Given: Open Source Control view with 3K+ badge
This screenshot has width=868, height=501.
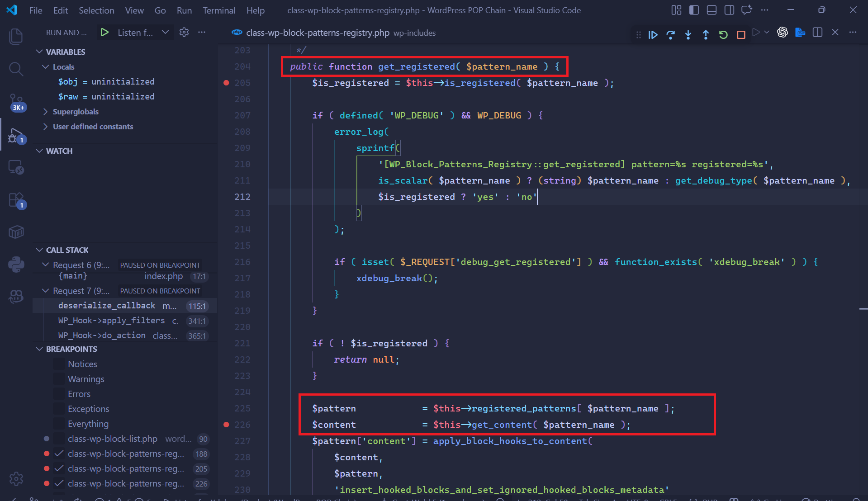Looking at the screenshot, I should click(x=16, y=102).
